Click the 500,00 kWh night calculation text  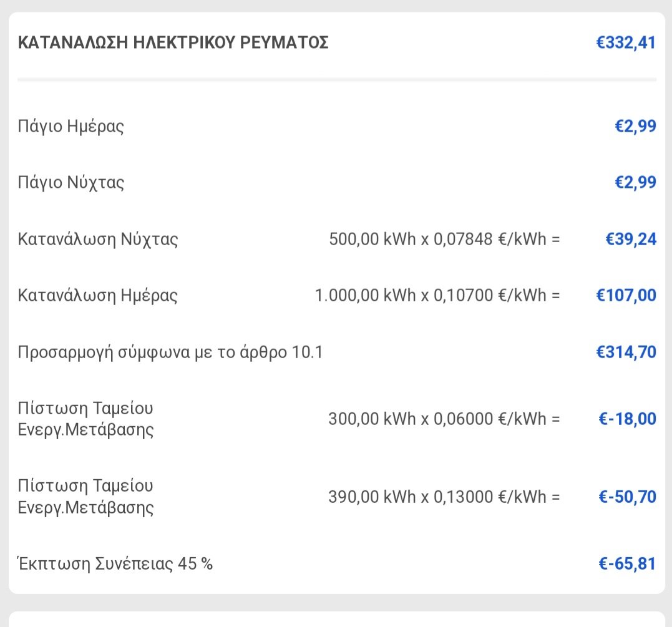pyautogui.click(x=444, y=239)
